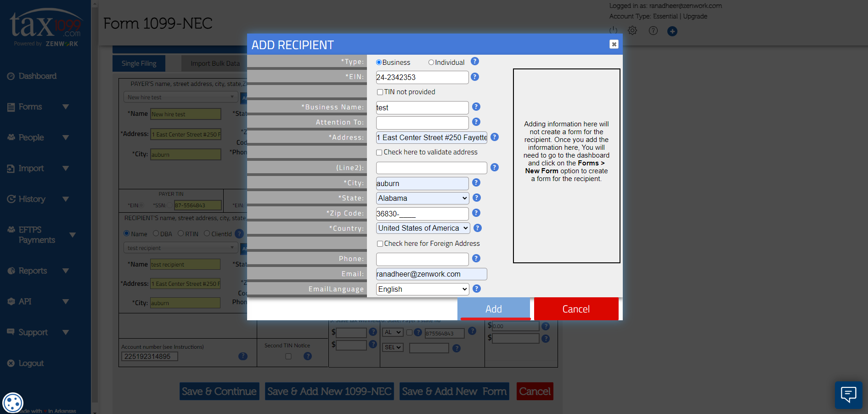Open EFTPS Payments in sidebar
The width and height of the screenshot is (868, 414).
[37, 235]
